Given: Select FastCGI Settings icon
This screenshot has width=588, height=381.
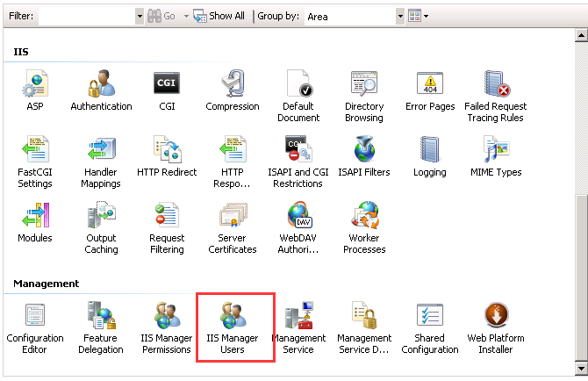Looking at the screenshot, I should click(35, 149).
